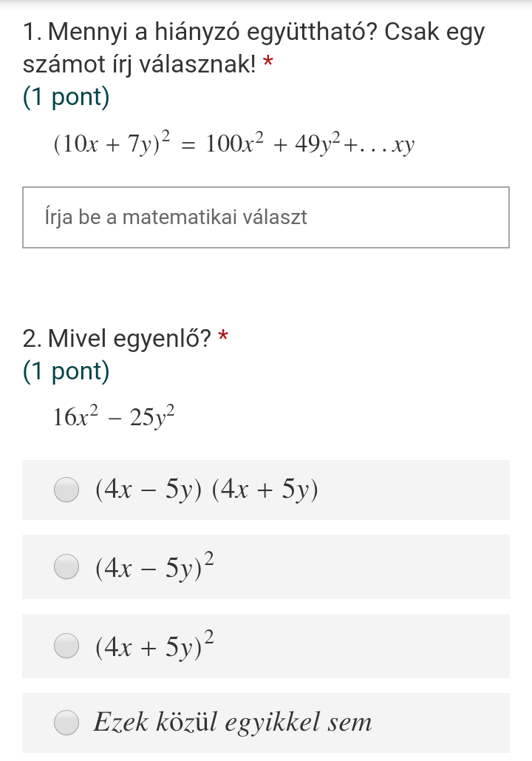The image size is (532, 761).
Task: Click the (4x − 5y)² answer label
Action: pos(154,566)
